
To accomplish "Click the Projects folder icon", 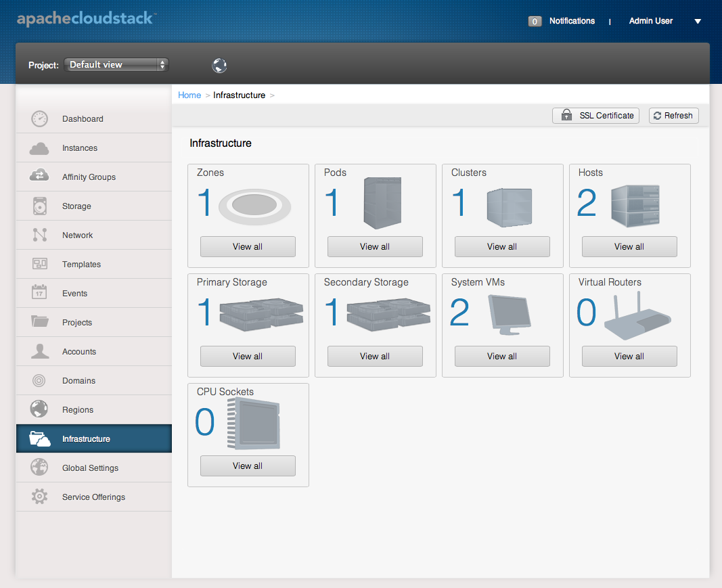I will (x=40, y=321).
